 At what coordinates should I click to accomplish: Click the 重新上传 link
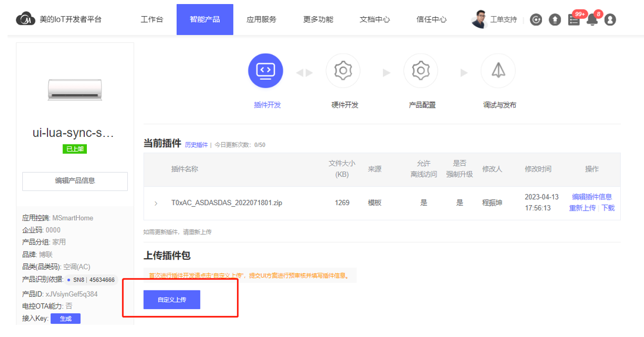tap(582, 208)
